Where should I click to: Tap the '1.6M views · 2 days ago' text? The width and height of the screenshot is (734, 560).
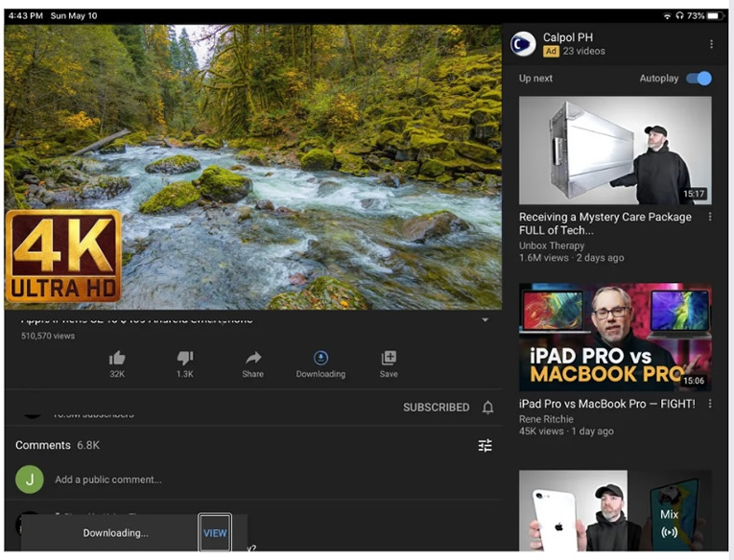[x=571, y=258]
